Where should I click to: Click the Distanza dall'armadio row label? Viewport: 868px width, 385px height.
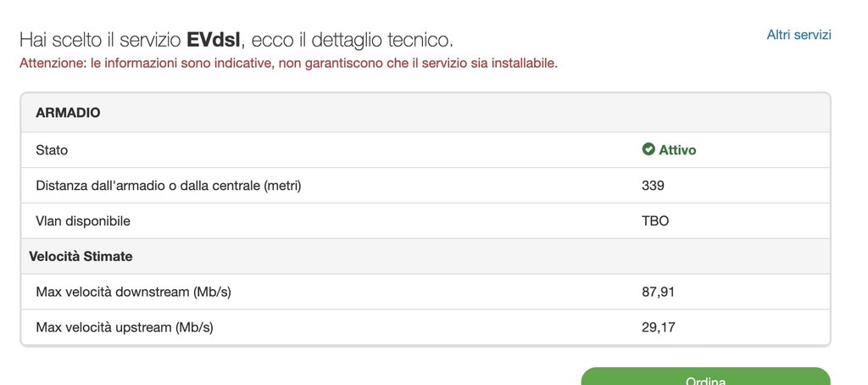169,186
